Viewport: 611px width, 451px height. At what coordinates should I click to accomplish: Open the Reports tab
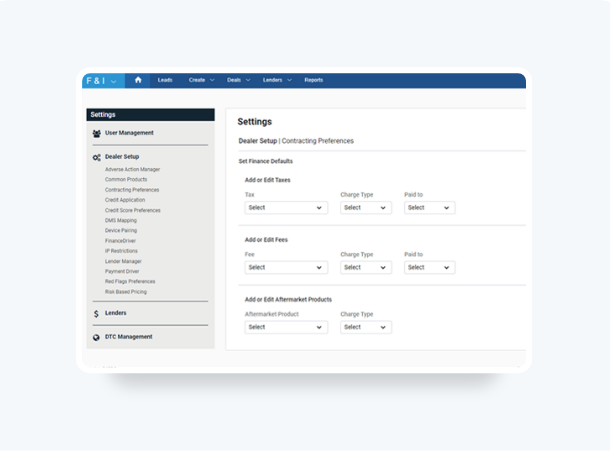[x=314, y=80]
